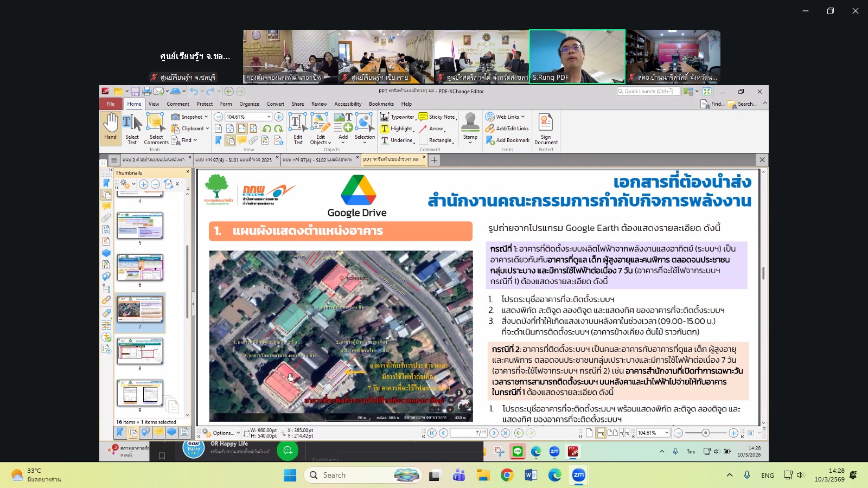The width and height of the screenshot is (868, 488).
Task: Switch to the View ribbon tab
Action: pyautogui.click(x=154, y=104)
